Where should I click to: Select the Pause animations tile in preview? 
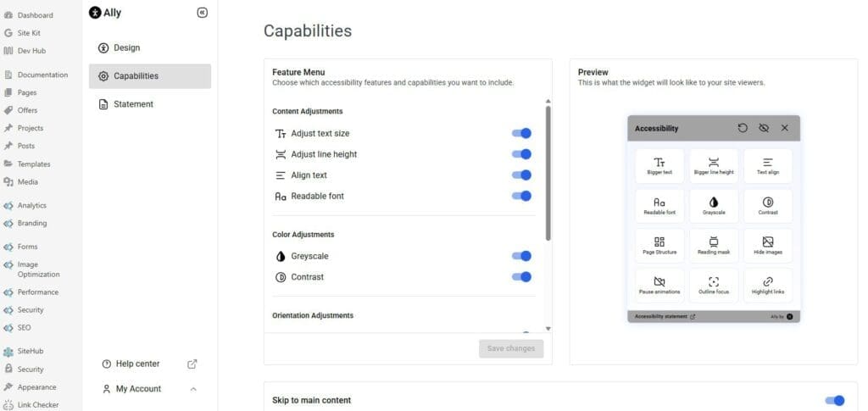click(x=659, y=286)
